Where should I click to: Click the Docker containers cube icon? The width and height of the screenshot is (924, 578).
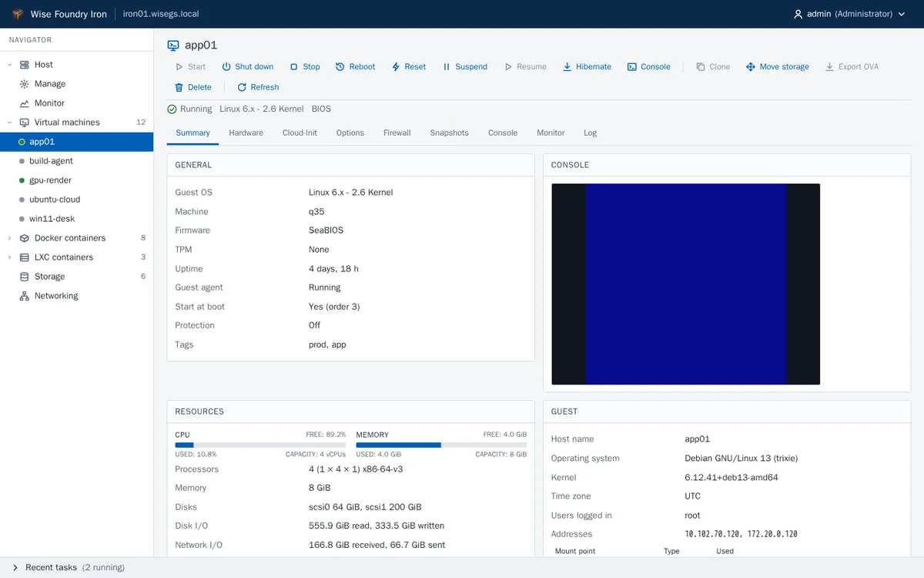(25, 238)
